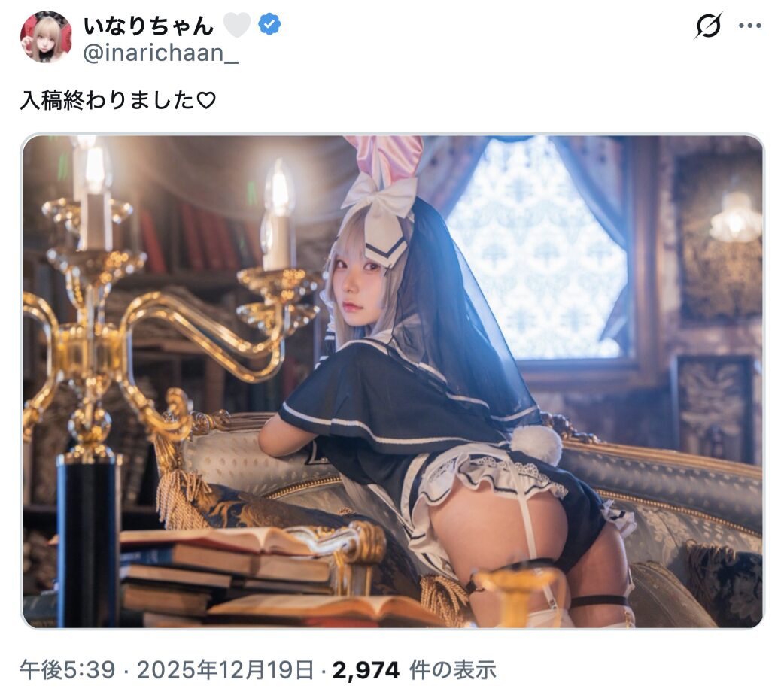Screen dimensions: 784x698
Task: Click the date 2025年12月19日
Action: (226, 670)
